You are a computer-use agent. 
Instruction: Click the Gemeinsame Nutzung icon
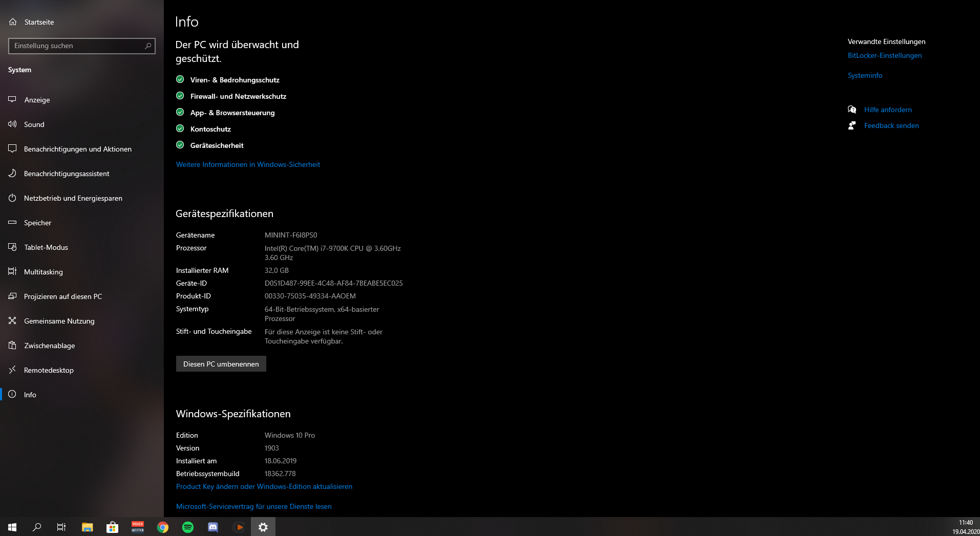click(12, 320)
